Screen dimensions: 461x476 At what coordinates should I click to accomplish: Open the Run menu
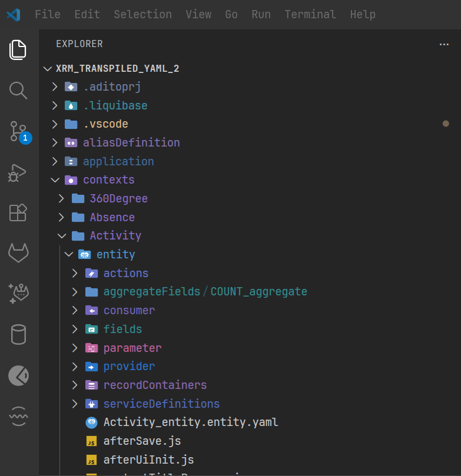261,15
